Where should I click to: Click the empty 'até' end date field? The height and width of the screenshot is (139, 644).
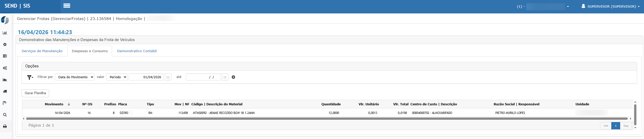tap(203, 77)
